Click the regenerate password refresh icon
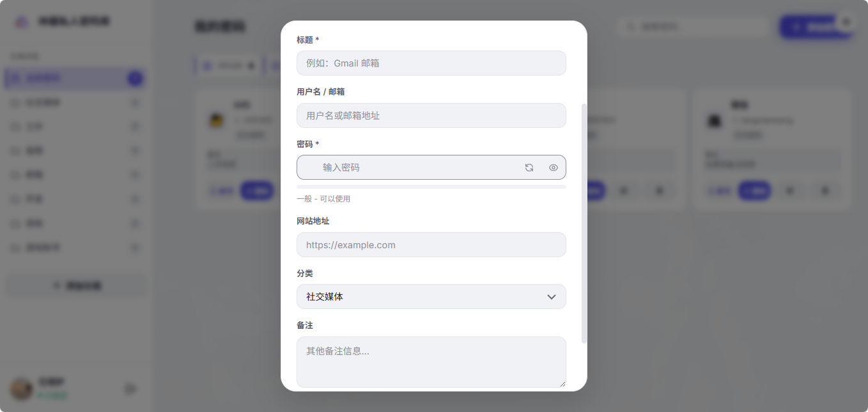The image size is (868, 412). coord(529,168)
